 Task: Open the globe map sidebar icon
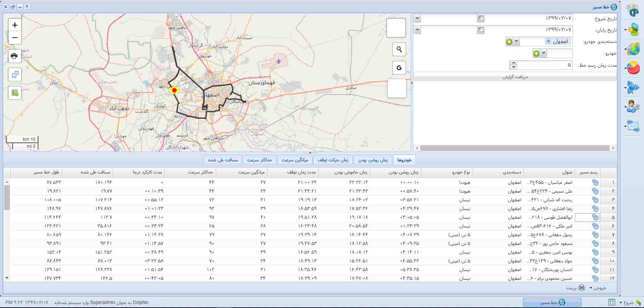633,49
